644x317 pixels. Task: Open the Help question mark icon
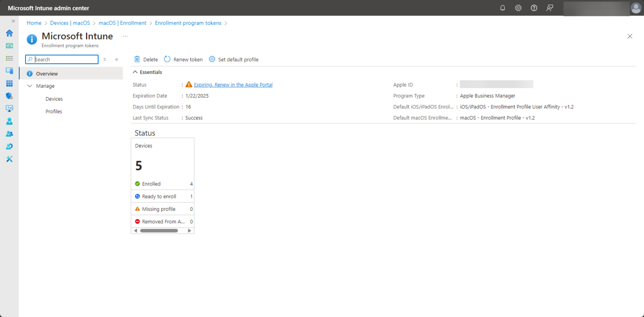[x=534, y=8]
